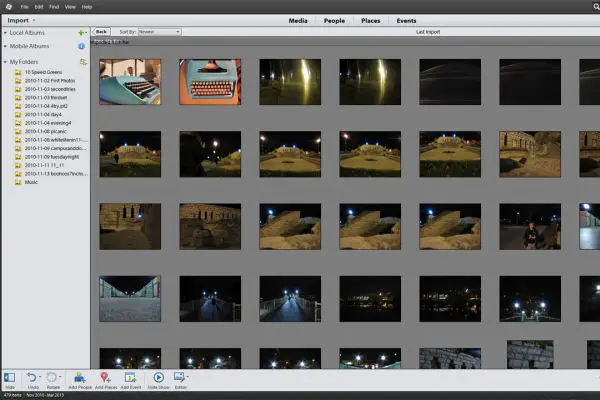Select the Music folder

31,182
